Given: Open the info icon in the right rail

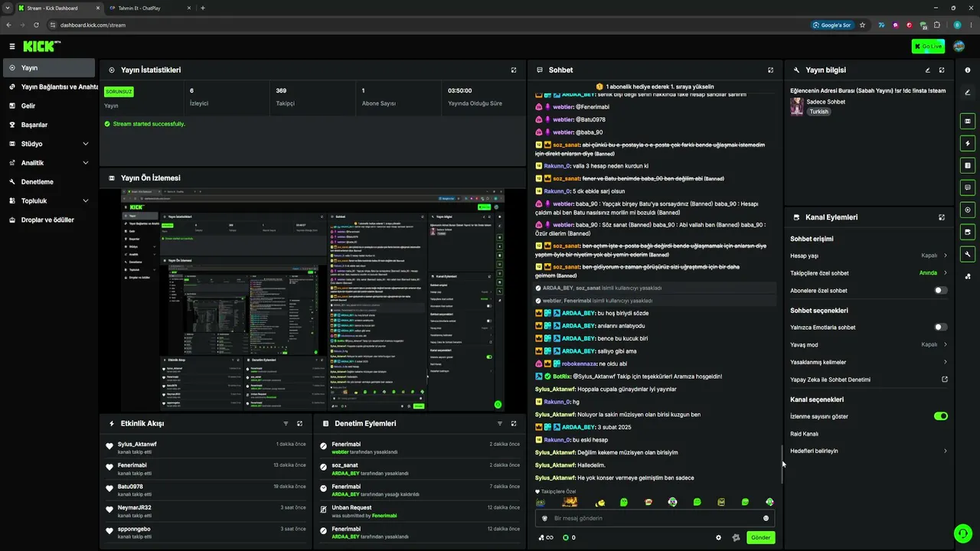Looking at the screenshot, I should (968, 70).
